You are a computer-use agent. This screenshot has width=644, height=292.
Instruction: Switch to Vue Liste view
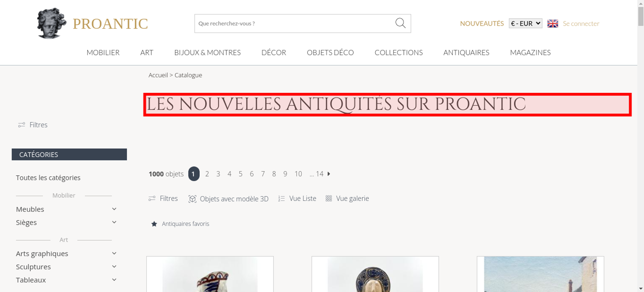coord(297,198)
